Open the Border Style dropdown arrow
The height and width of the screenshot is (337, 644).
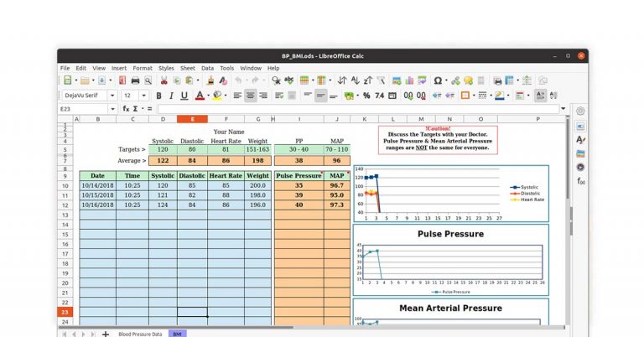(x=491, y=96)
